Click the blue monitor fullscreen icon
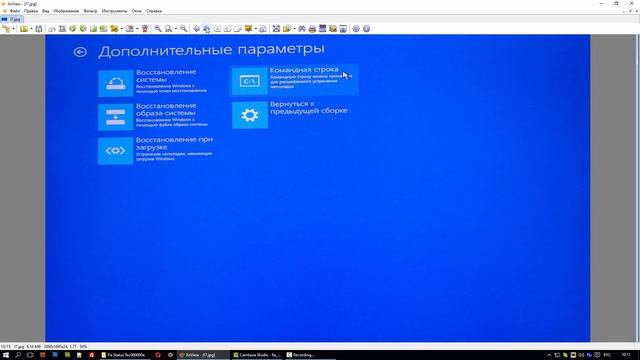 [322, 29]
